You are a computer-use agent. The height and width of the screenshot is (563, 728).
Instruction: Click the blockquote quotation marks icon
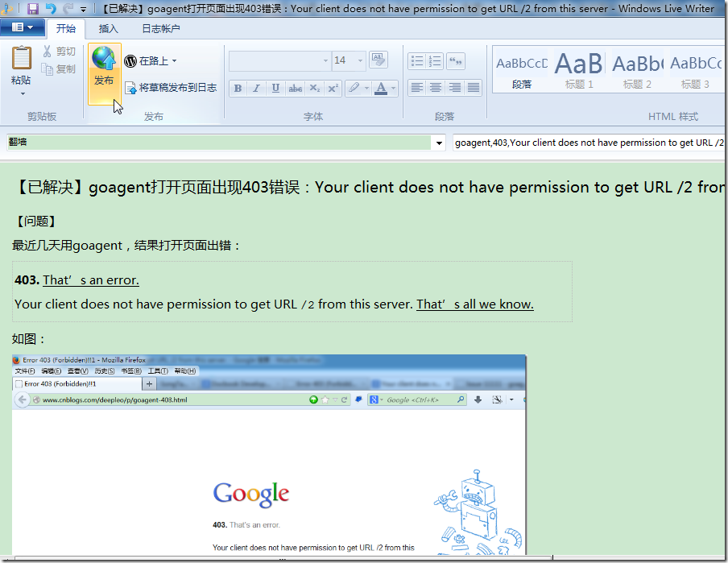pos(456,61)
